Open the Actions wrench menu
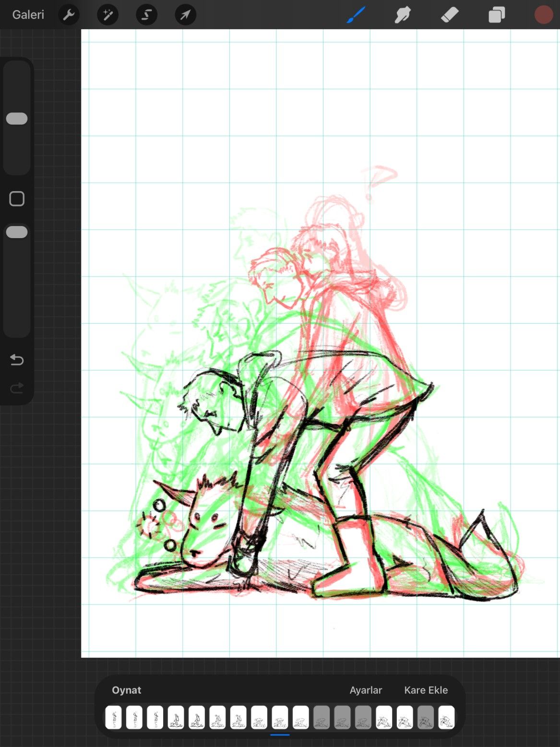This screenshot has height=747, width=560. [69, 15]
